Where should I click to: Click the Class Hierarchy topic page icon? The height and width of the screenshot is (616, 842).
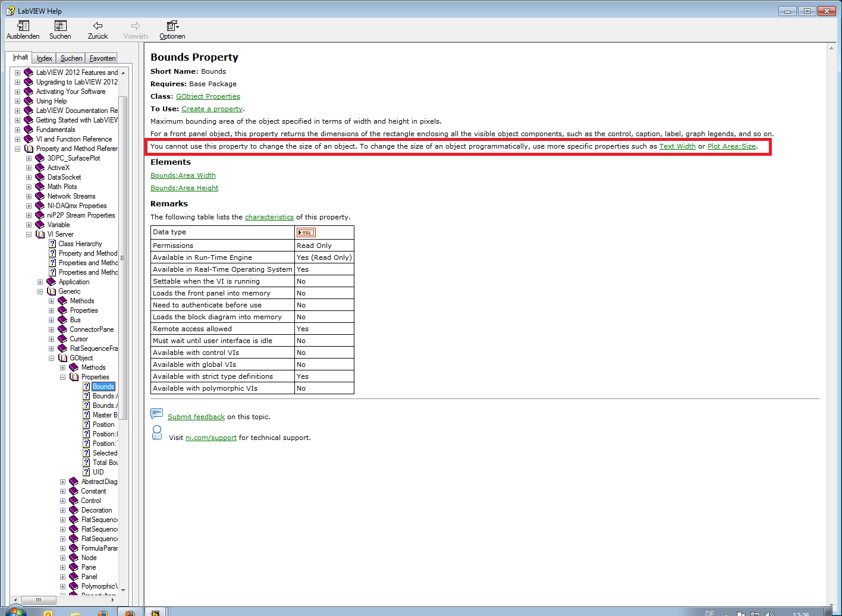[x=52, y=244]
